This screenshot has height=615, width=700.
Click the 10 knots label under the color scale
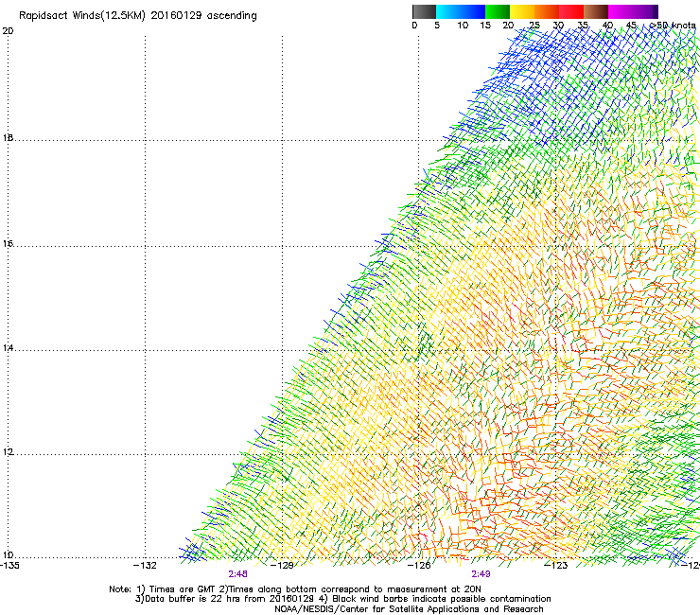(x=463, y=26)
